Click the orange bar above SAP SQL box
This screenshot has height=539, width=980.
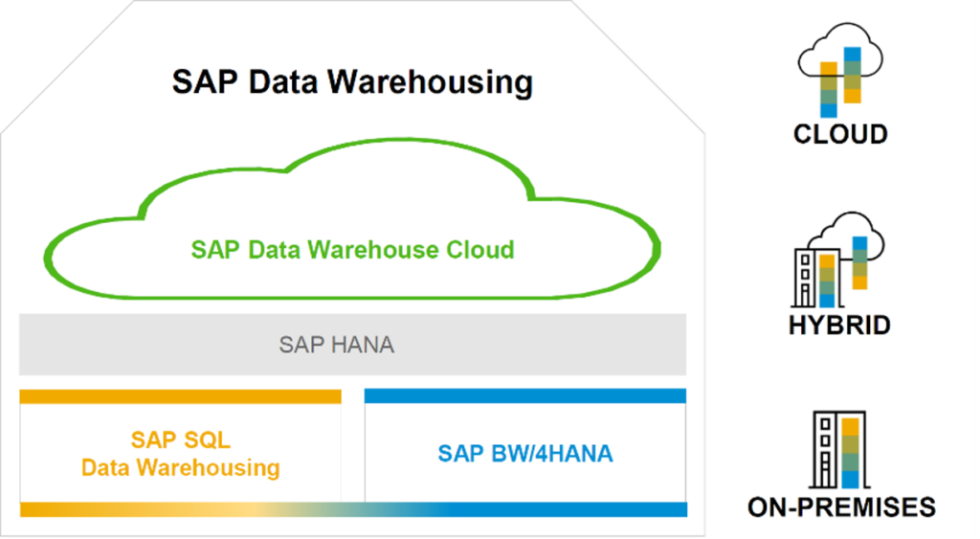pos(181,396)
